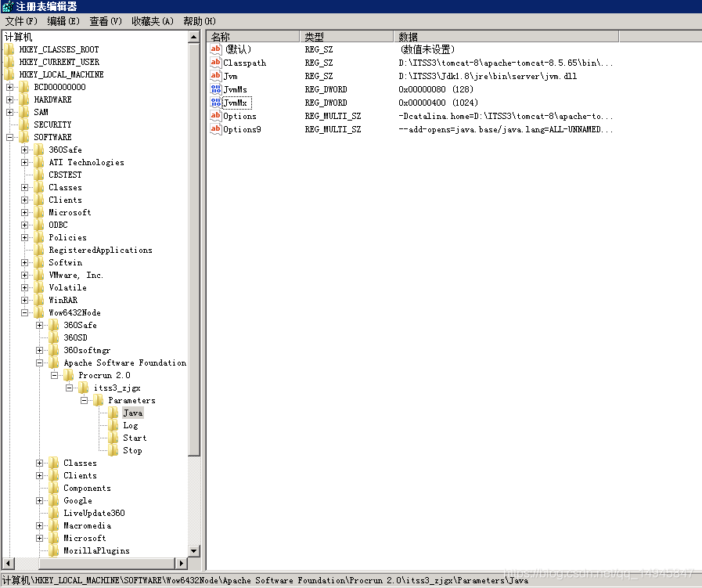The image size is (702, 588).
Task: Sort by the 数据 column header
Action: pos(506,37)
